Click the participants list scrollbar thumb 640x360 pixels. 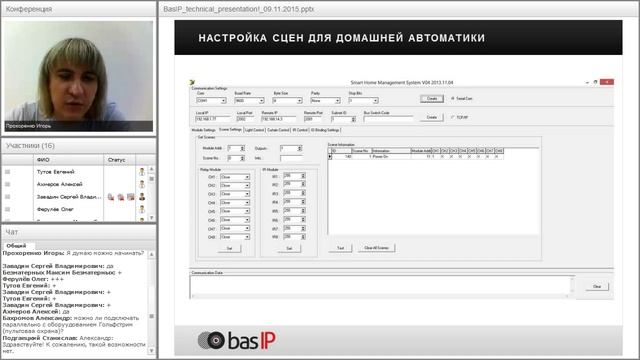[x=151, y=179]
